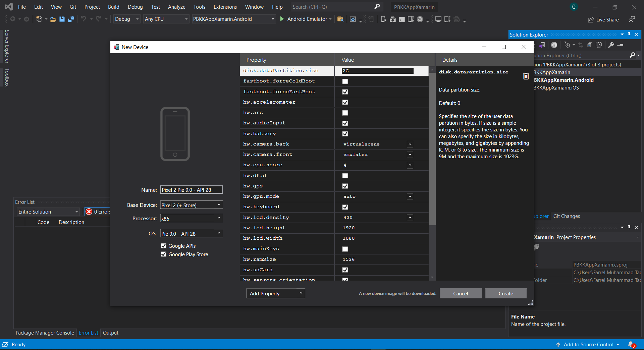This screenshot has width=644, height=350.
Task: Open the Base Device dropdown
Action: pyautogui.click(x=192, y=205)
